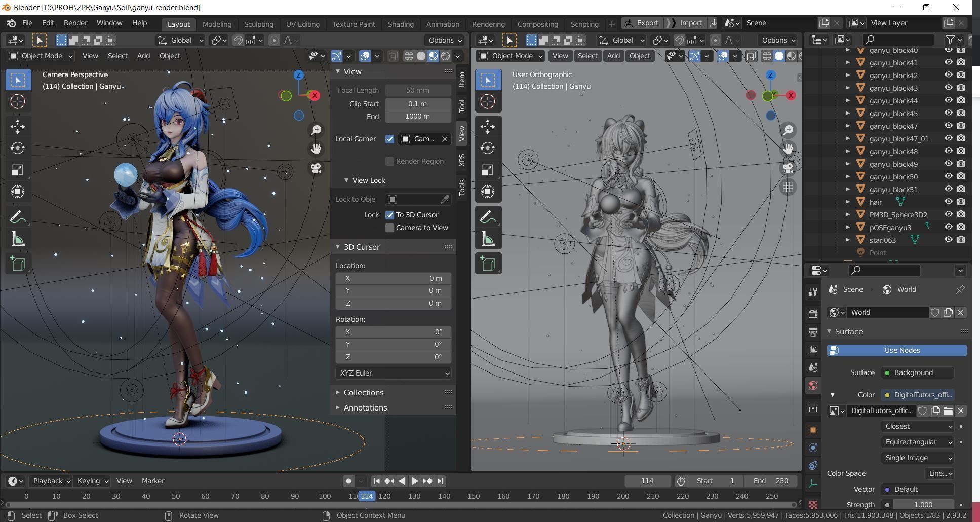Click the Blender logo menu icon
Screen dimensions: 980x522
[11, 23]
